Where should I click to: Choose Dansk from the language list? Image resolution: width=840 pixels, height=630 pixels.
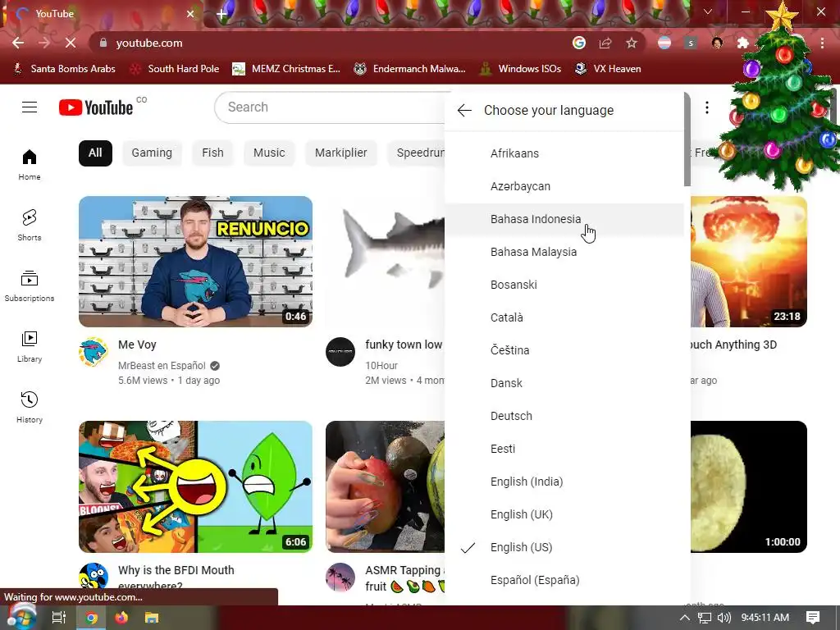click(564, 383)
